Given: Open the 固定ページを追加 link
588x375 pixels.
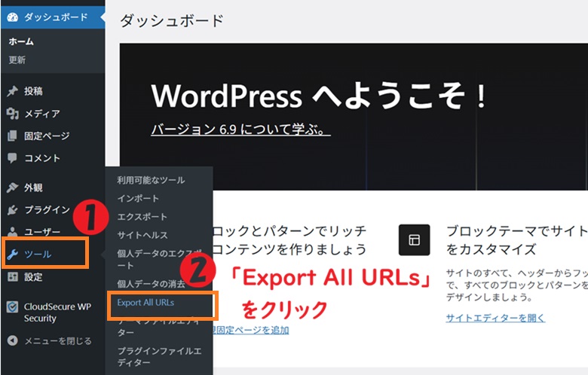Looking at the screenshot, I should (x=250, y=331).
